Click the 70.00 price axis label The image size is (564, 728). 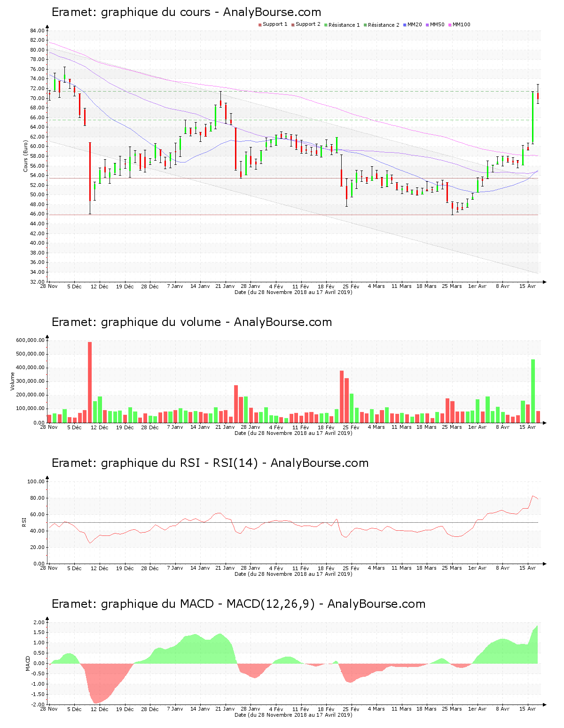pyautogui.click(x=38, y=98)
